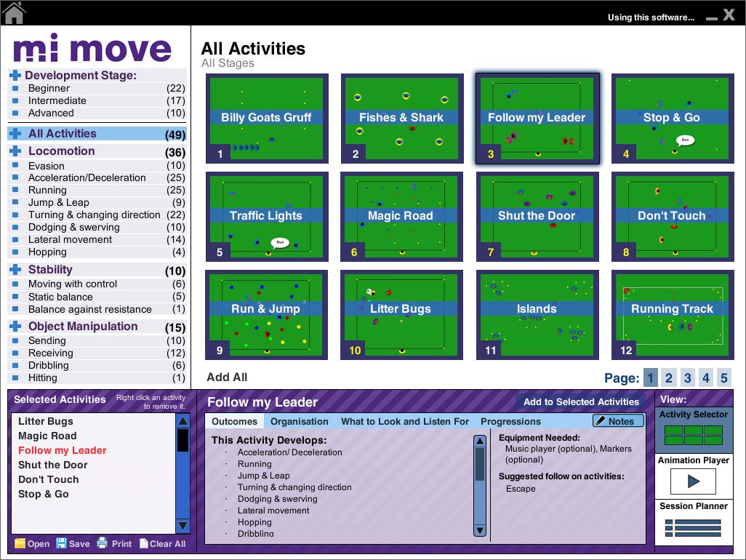The height and width of the screenshot is (560, 746).
Task: Clear all selected activities
Action: pos(162,543)
